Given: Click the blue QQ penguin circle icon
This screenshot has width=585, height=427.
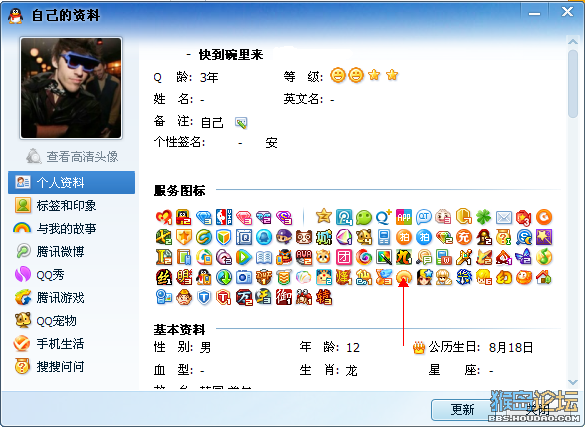Looking at the screenshot, I should click(264, 237).
